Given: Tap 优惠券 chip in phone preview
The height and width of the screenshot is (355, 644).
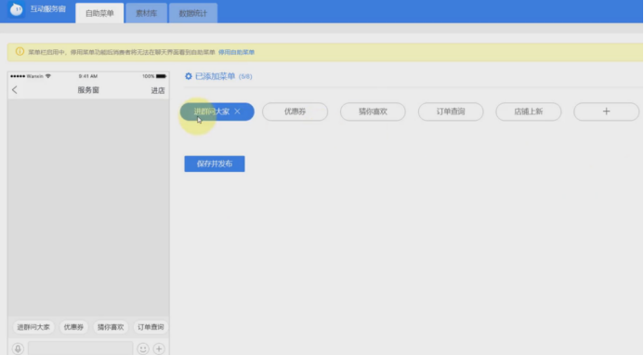Looking at the screenshot, I should click(x=73, y=327).
